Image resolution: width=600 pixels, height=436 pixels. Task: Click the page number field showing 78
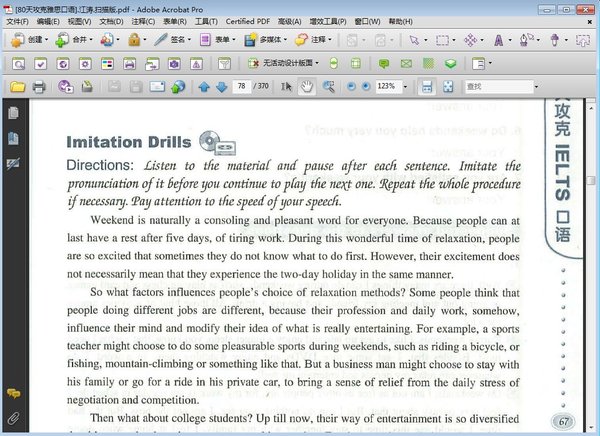pos(241,87)
